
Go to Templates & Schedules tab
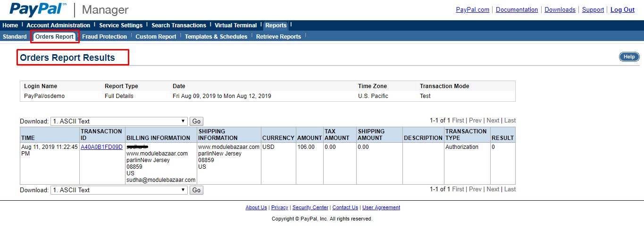click(x=216, y=37)
